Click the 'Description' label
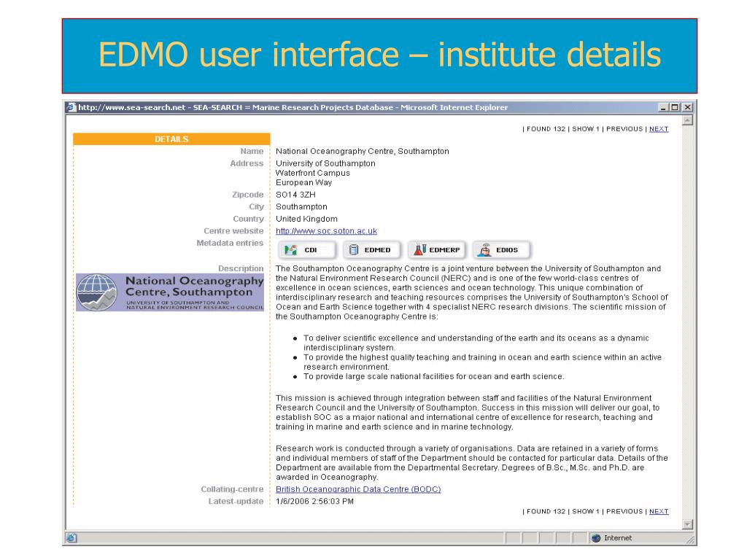This screenshot has height=560, width=747. tap(241, 268)
